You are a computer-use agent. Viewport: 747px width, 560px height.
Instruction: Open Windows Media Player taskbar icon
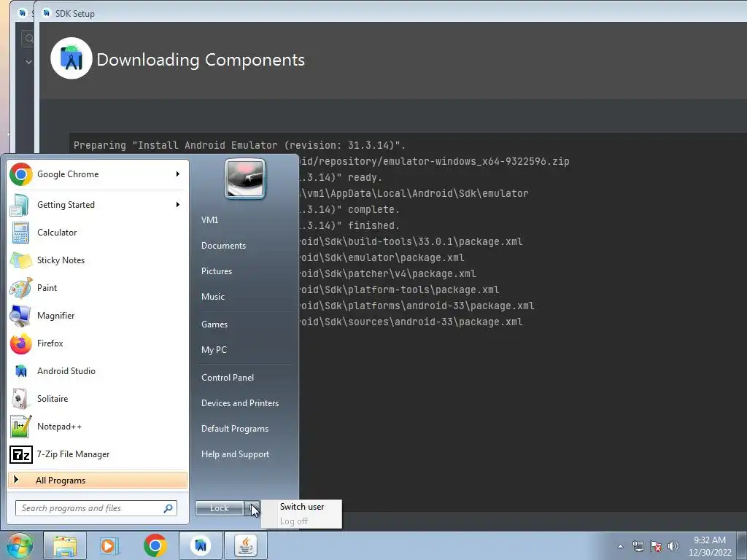tap(109, 545)
